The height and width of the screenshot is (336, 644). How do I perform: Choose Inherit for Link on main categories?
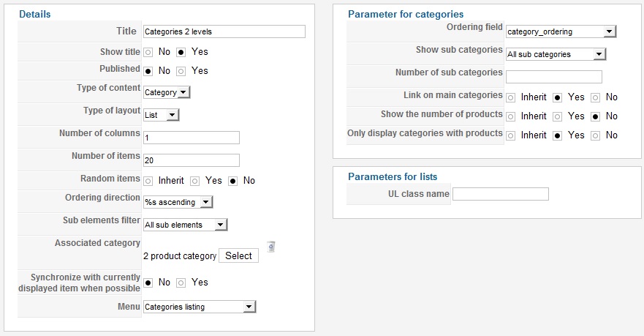[510, 97]
